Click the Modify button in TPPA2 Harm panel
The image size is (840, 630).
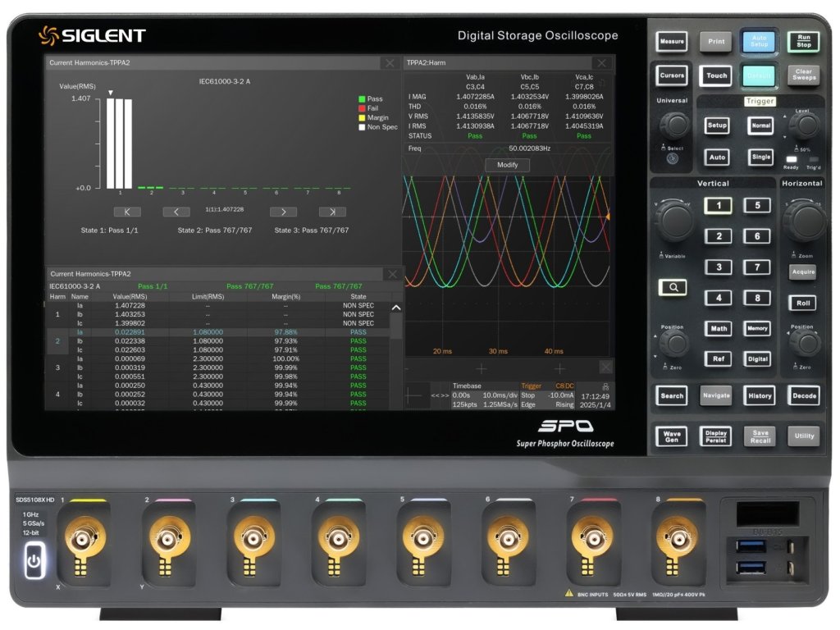pos(507,165)
